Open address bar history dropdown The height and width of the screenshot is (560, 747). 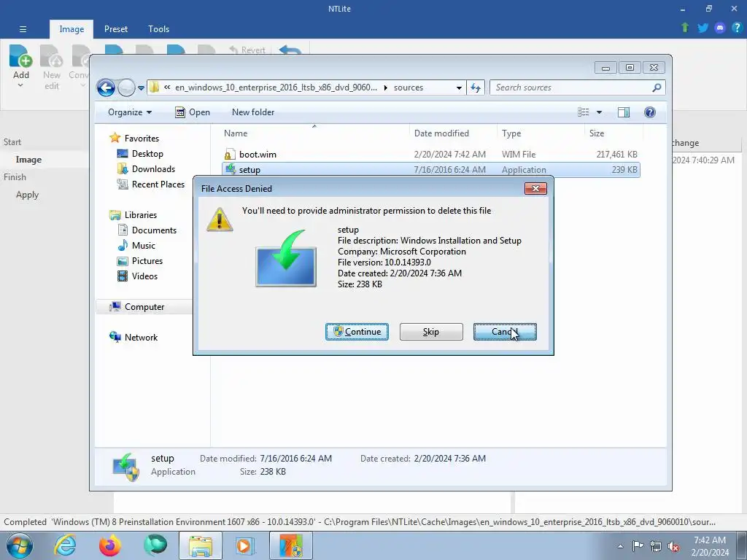click(459, 87)
